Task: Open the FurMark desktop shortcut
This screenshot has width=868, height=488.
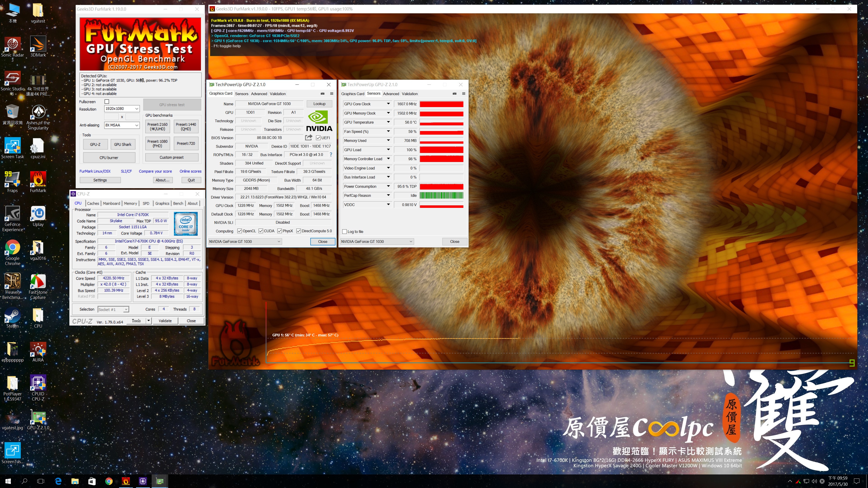Action: (38, 182)
